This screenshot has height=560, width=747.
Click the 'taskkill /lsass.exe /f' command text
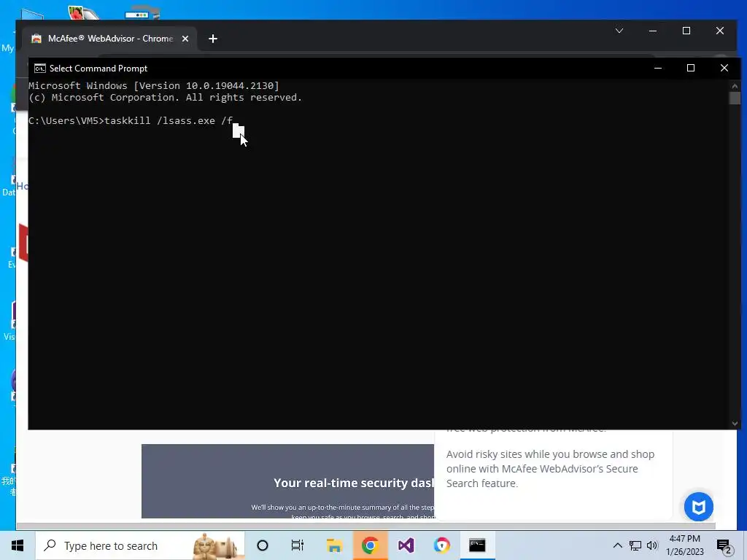point(169,121)
